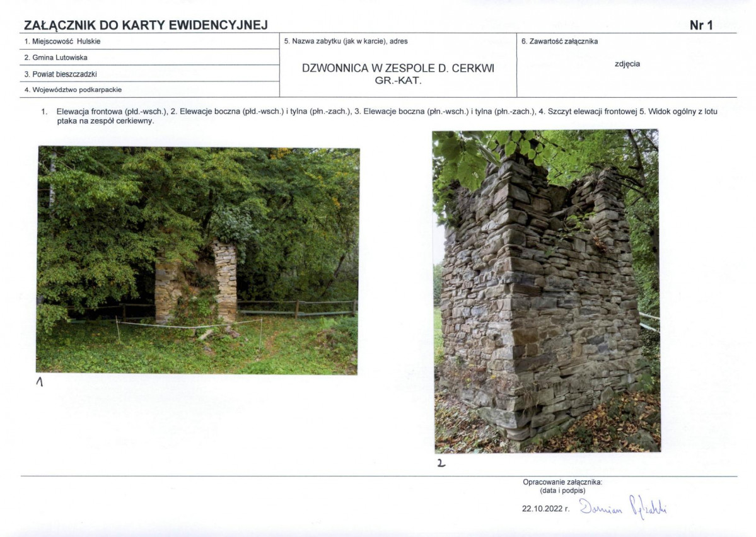Open the left photo of ruins among trees

(x=198, y=260)
